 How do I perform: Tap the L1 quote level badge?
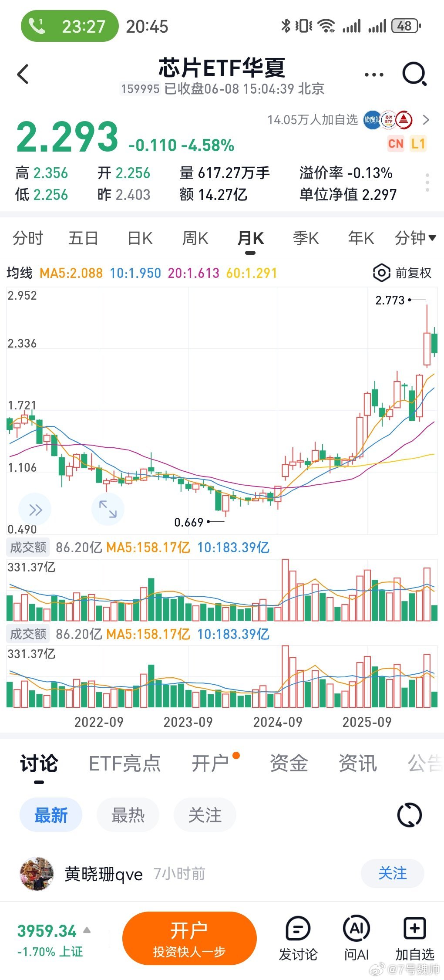click(418, 144)
